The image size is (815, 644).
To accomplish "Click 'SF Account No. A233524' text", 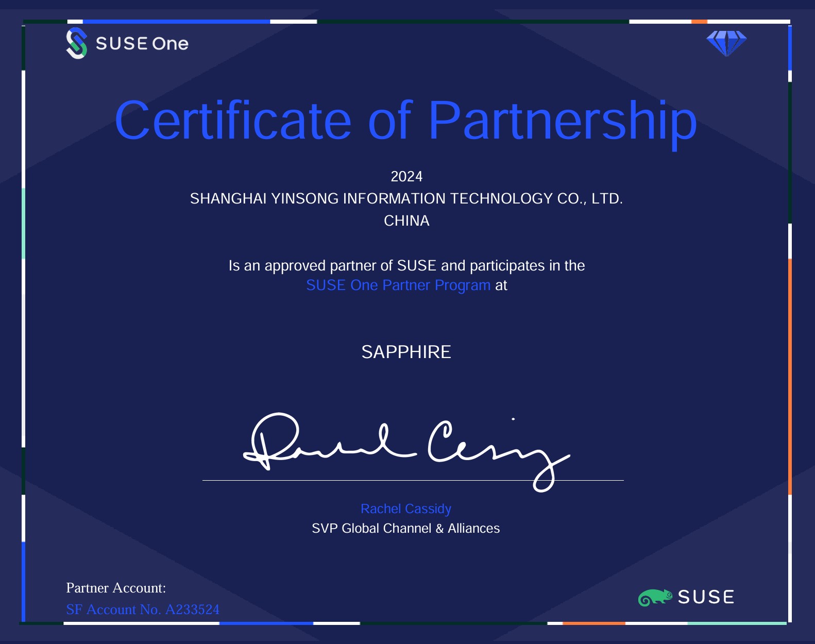I will tap(143, 609).
